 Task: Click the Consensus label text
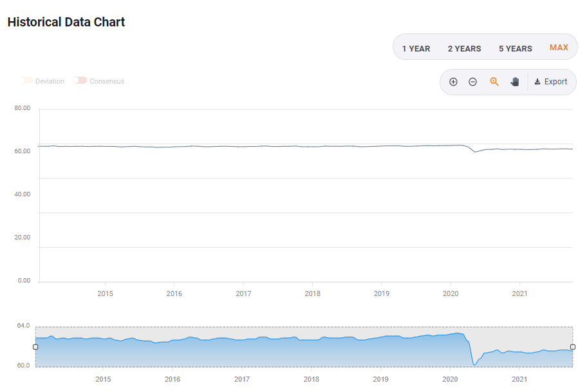tap(107, 81)
